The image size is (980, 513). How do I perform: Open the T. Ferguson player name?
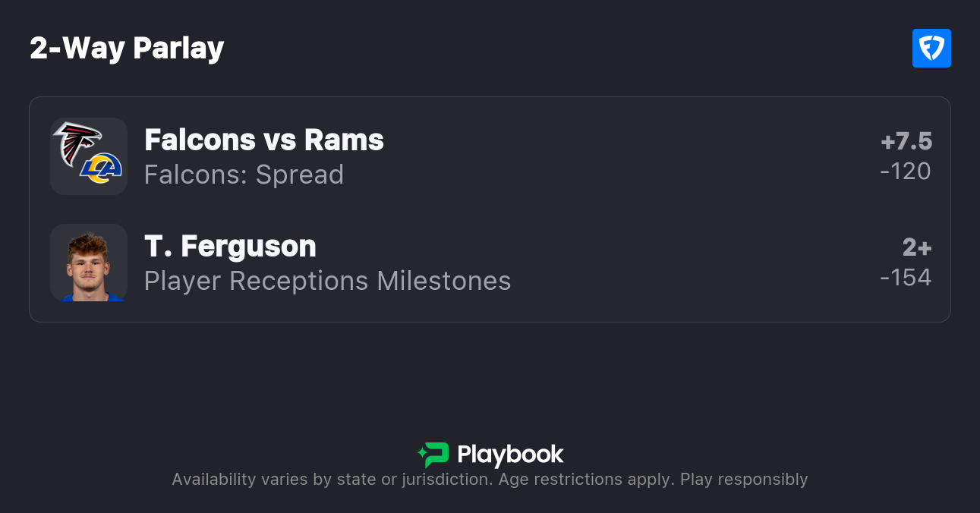click(230, 246)
